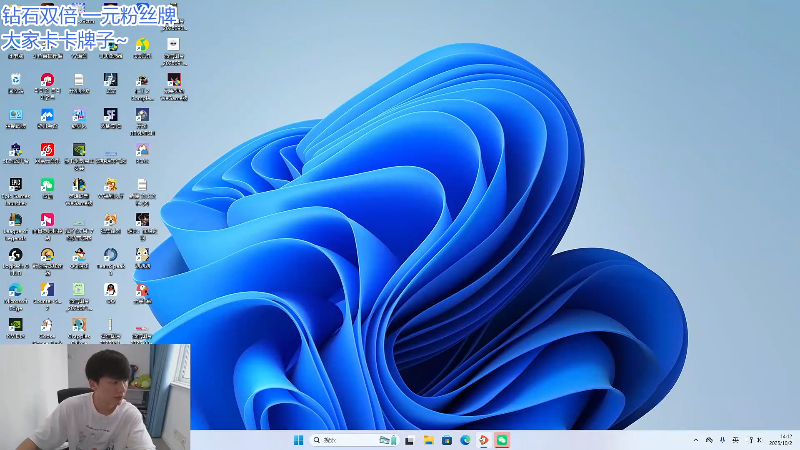Open the red microphone app taskbar icon
This screenshot has height=450, width=800.
483,440
